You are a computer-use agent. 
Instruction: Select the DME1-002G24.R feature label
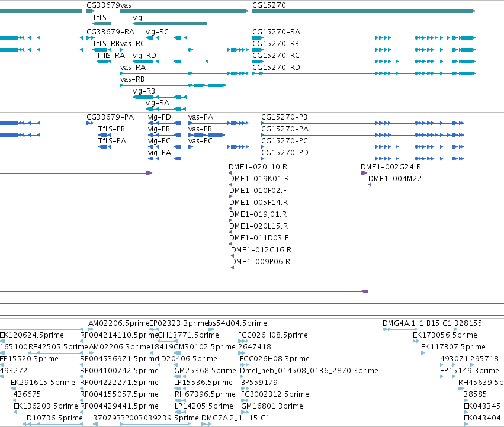tap(391, 167)
